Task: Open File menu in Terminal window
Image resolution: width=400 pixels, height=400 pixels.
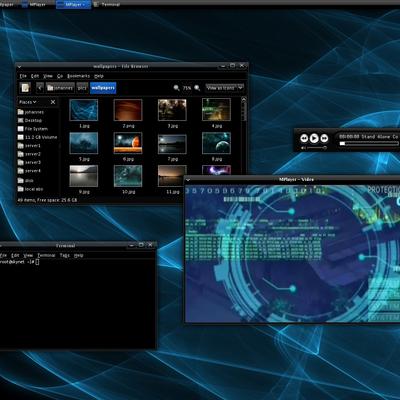Action: pos(3,255)
